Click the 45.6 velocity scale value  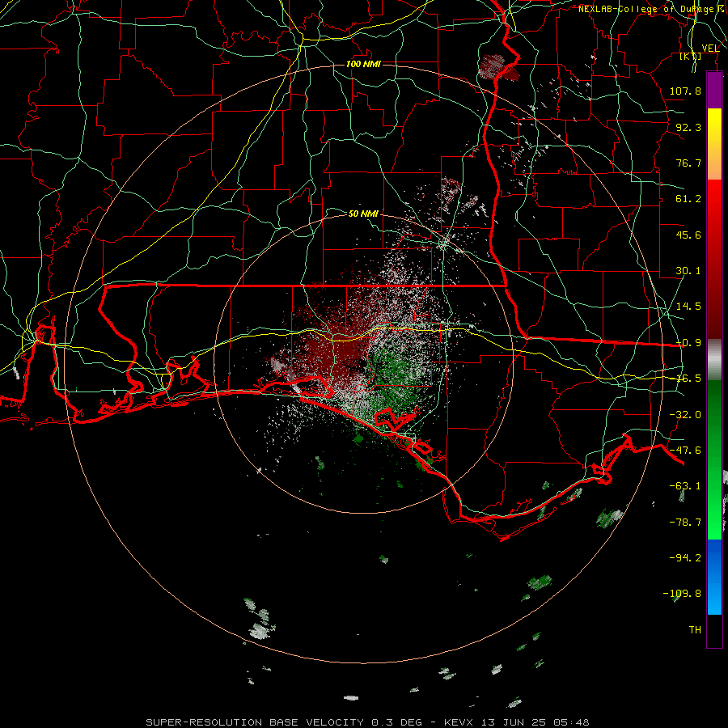click(688, 235)
